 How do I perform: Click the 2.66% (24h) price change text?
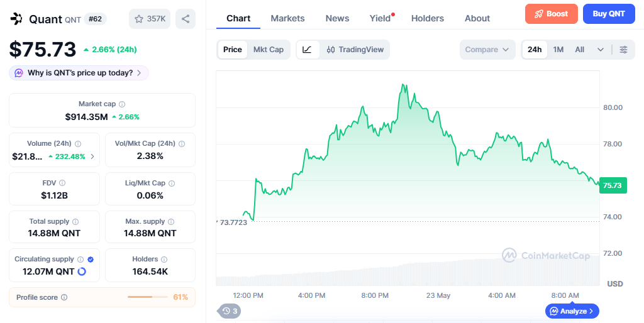point(114,50)
